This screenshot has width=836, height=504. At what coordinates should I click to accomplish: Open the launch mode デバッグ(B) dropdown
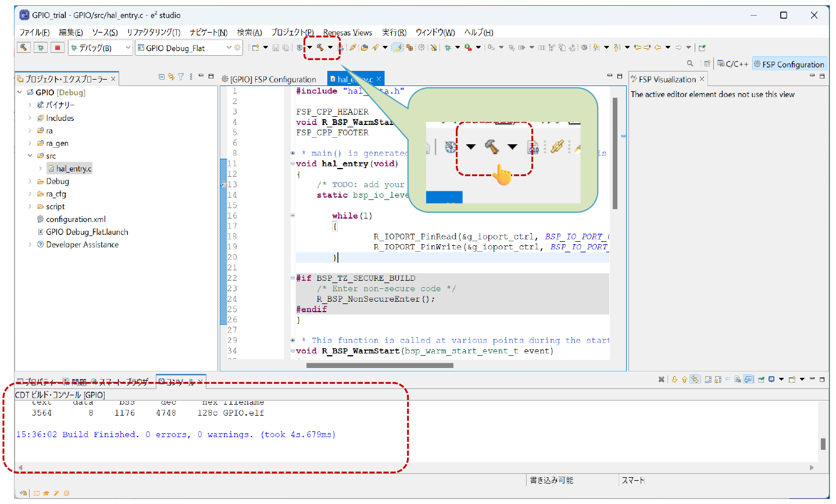(128, 48)
